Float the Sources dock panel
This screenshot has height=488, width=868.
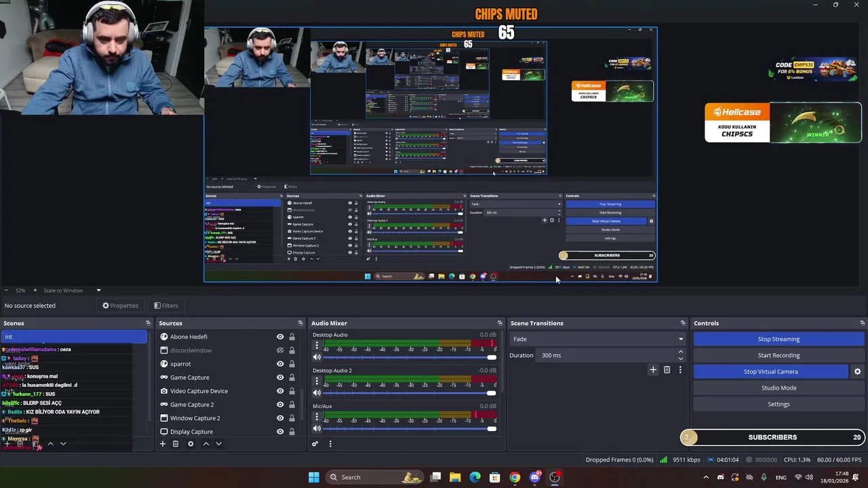tap(300, 323)
